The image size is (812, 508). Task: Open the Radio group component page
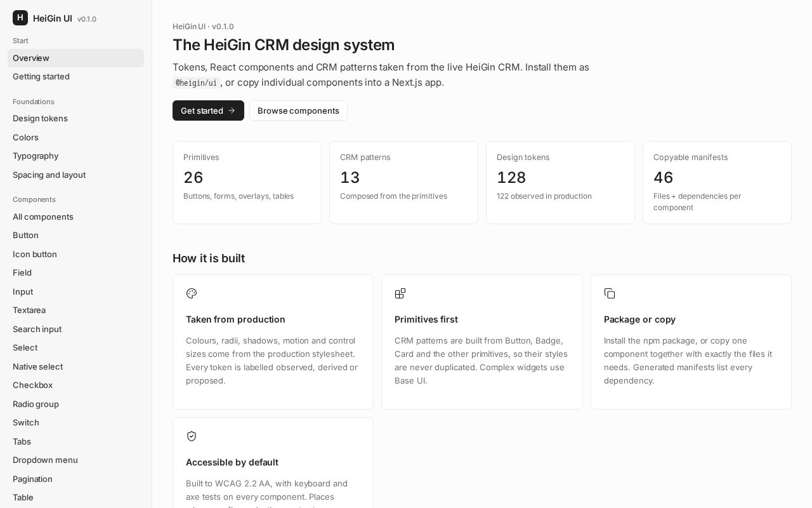pos(75,404)
